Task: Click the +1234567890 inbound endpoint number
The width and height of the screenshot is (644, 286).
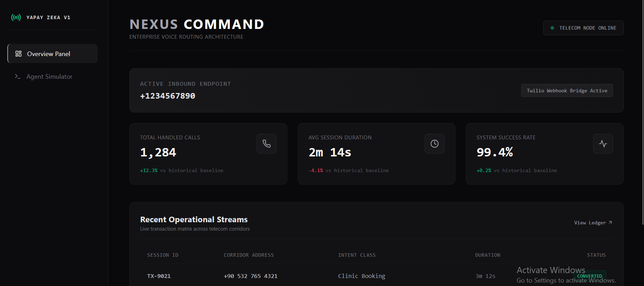Action: point(168,96)
